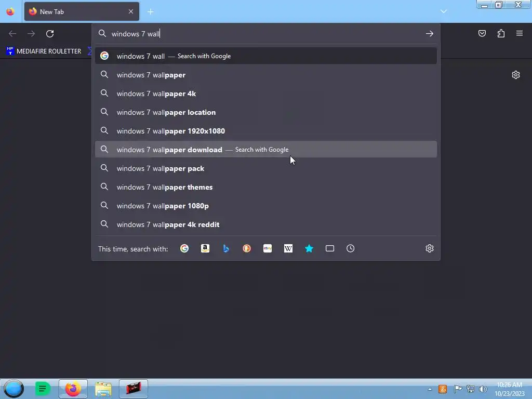Go forward one page

pos(31,34)
